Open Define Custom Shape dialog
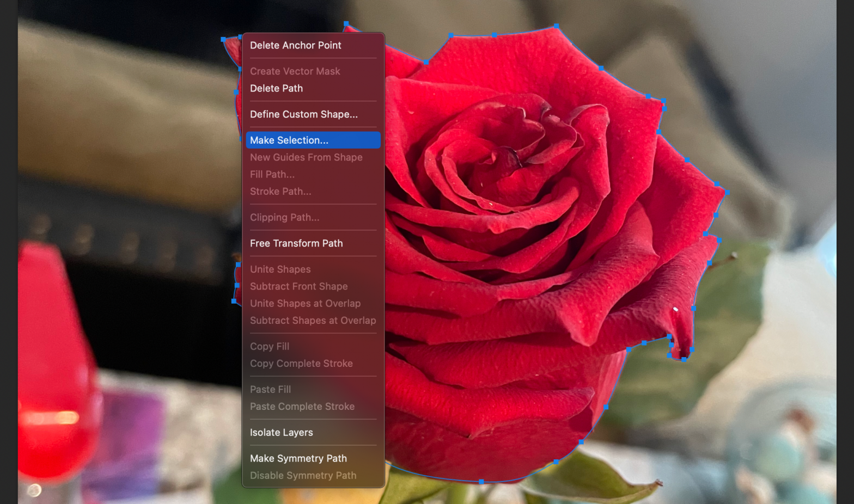 pos(303,114)
